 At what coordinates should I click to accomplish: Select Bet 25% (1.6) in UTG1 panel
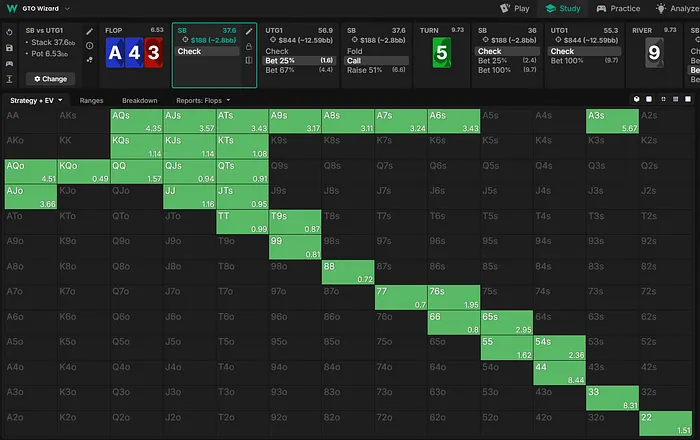299,60
